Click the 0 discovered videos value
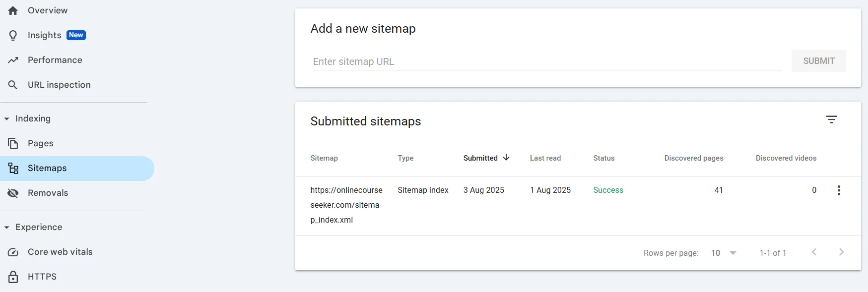 coord(814,190)
